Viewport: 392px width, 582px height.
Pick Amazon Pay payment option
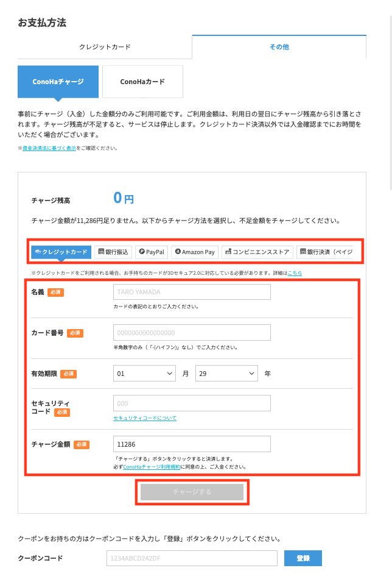(x=194, y=252)
